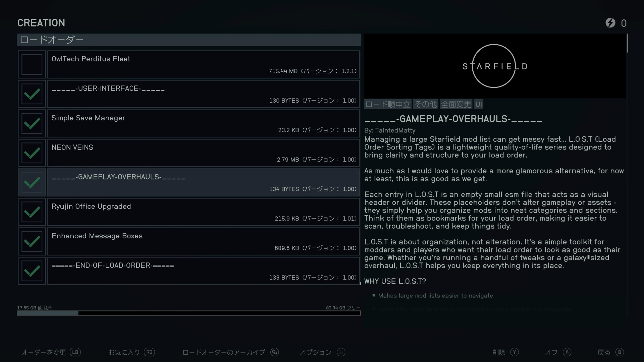This screenshot has height=362, width=644.
Task: Select the Ryujin Office Upgraded entry
Action: [203, 212]
